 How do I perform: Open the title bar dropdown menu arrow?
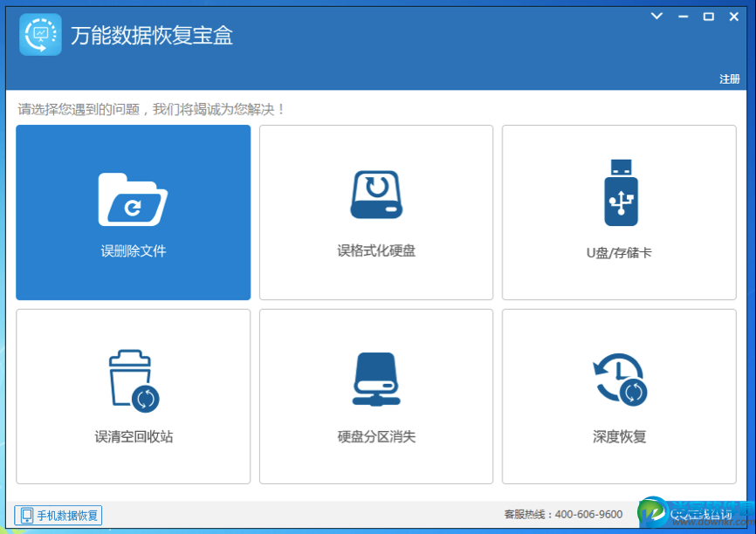point(656,17)
